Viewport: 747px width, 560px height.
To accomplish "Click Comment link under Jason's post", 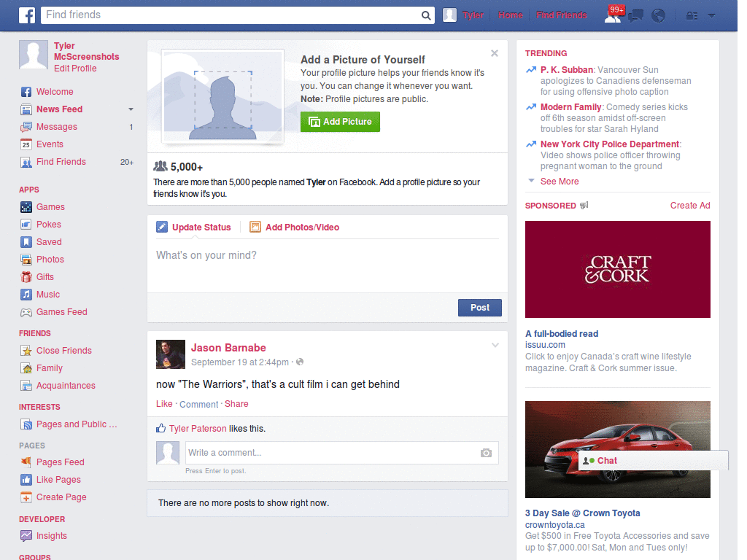I will (x=198, y=404).
